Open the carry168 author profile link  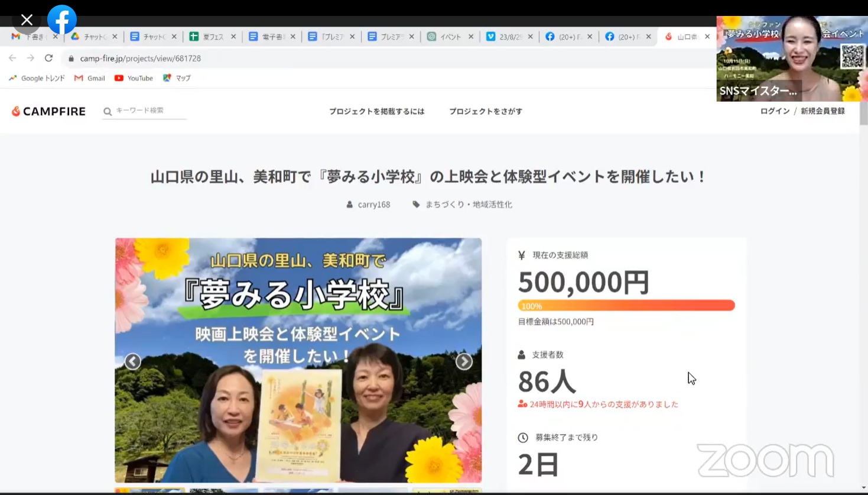coord(373,205)
